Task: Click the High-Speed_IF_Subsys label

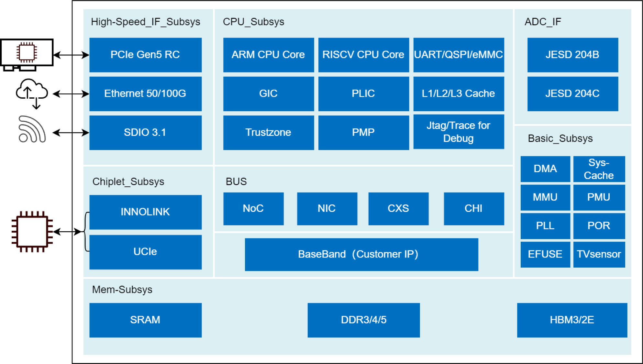Action: coord(145,22)
